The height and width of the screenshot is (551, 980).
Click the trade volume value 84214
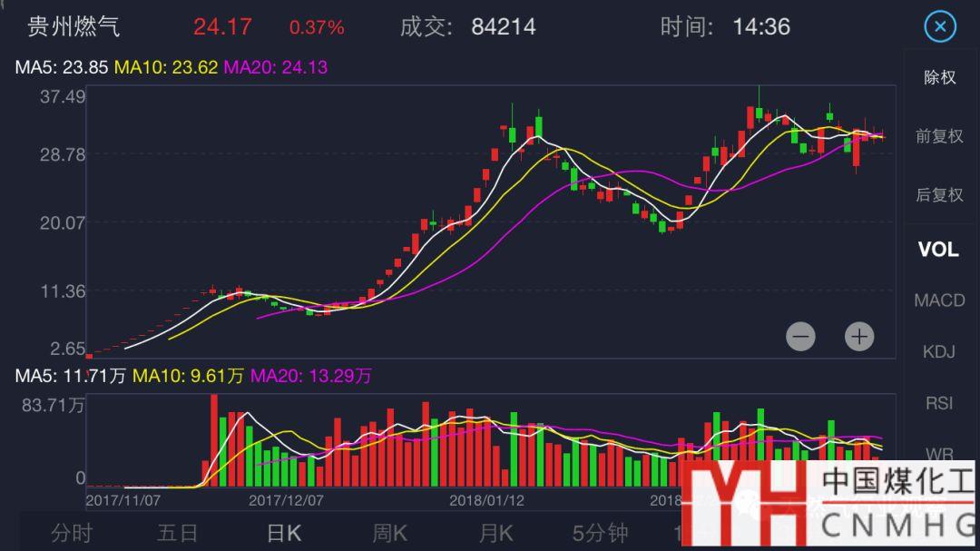tap(504, 27)
